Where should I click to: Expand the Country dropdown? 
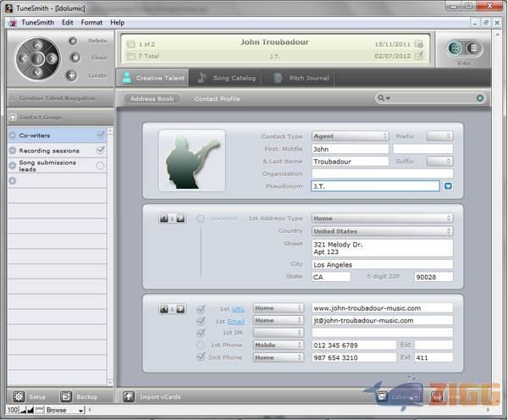point(381,231)
